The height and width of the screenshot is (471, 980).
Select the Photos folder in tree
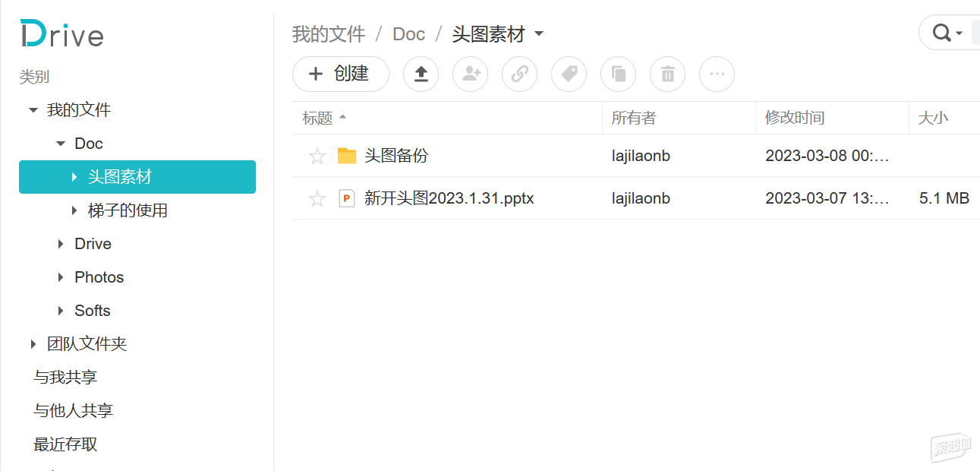click(99, 277)
